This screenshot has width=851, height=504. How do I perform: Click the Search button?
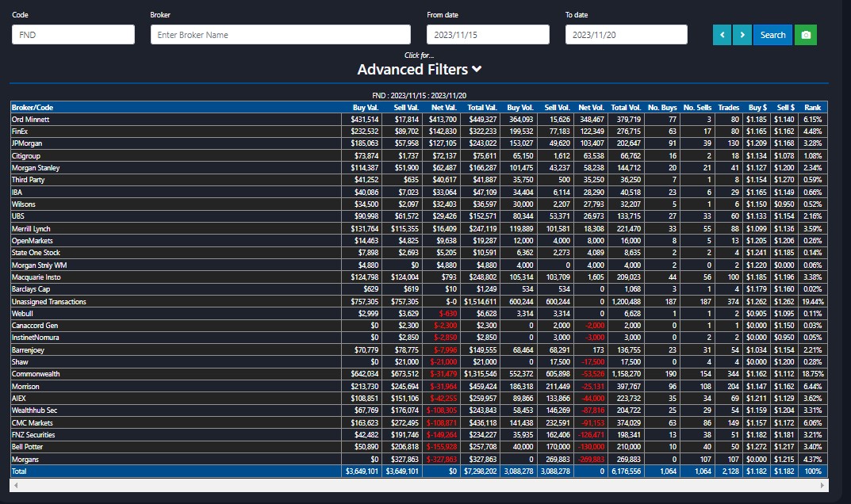coord(772,35)
